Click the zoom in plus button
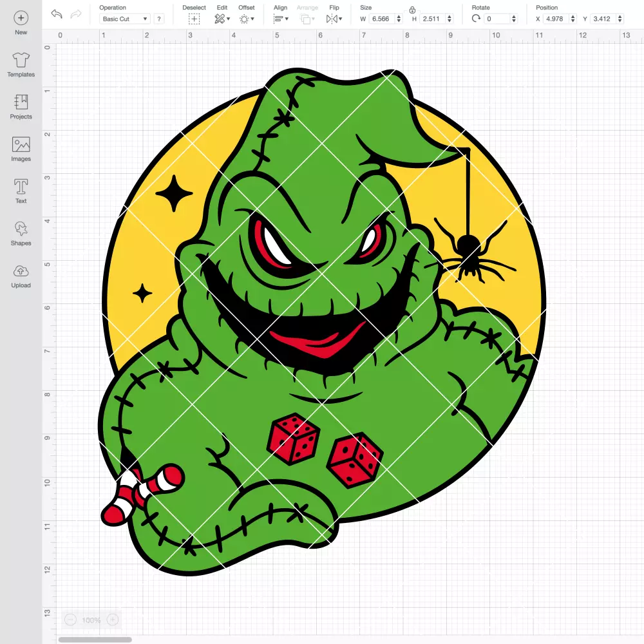 click(113, 620)
